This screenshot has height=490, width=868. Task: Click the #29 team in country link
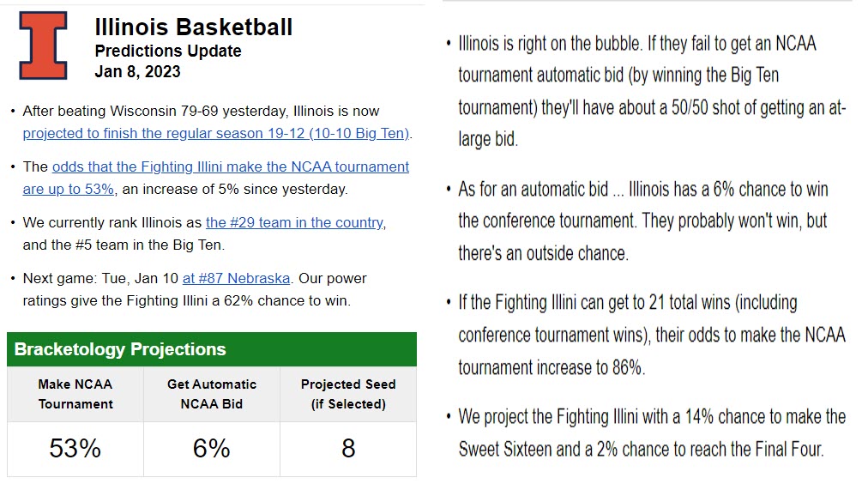[294, 223]
